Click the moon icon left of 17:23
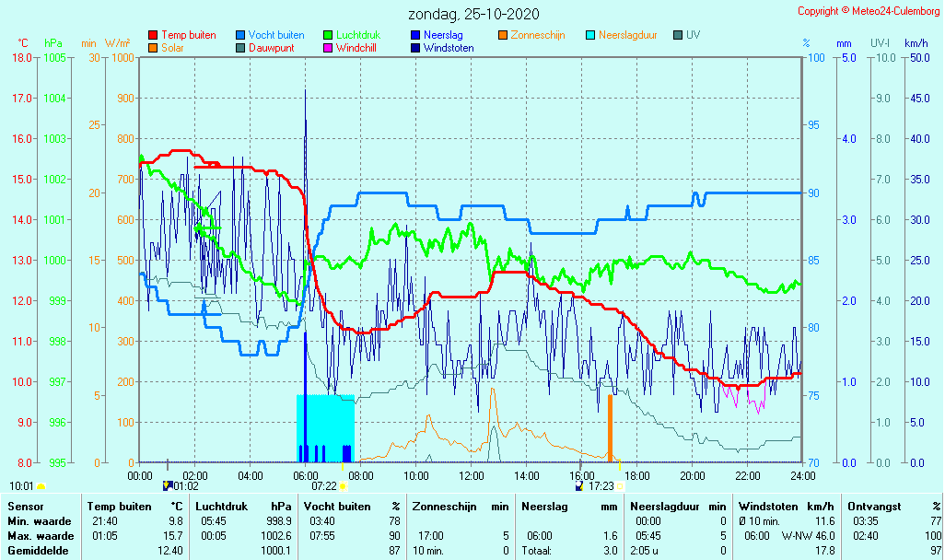Image resolution: width=945 pixels, height=560 pixels. 579,484
